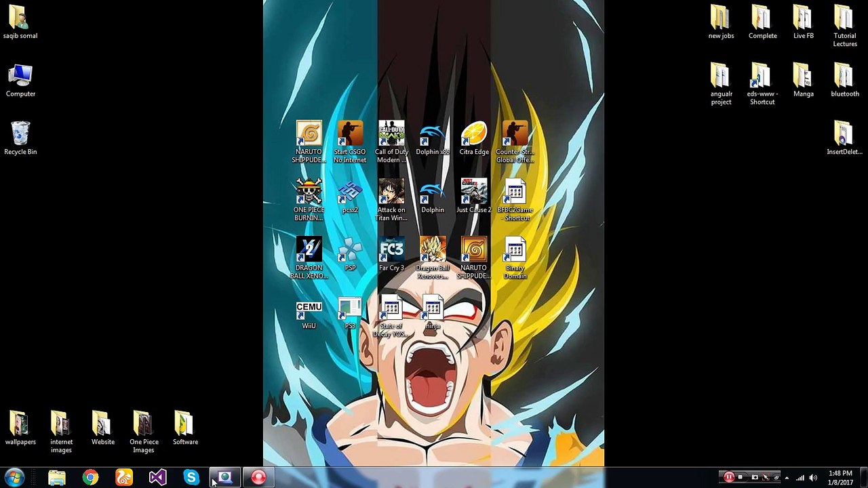Select the PSP emulator shortcut
Image resolution: width=868 pixels, height=488 pixels.
pyautogui.click(x=350, y=255)
